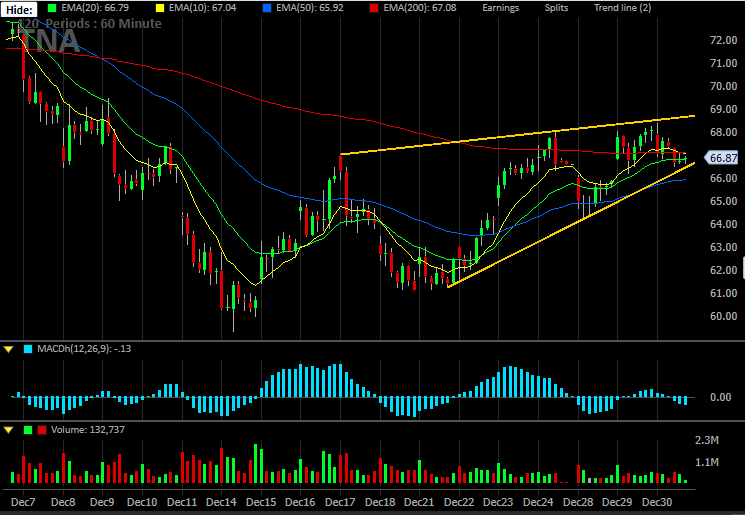Toggle the Splits overlay
The image size is (745, 515).
[556, 8]
